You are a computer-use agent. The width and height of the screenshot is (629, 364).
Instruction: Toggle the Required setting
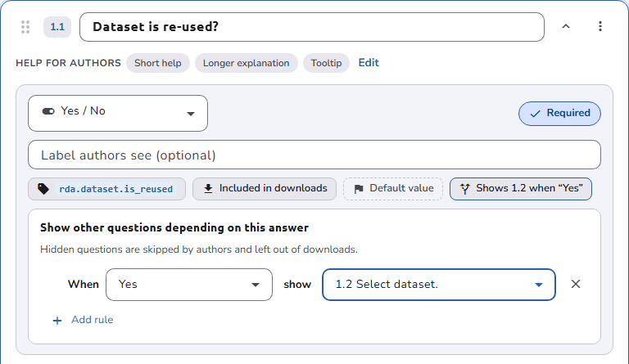click(559, 114)
